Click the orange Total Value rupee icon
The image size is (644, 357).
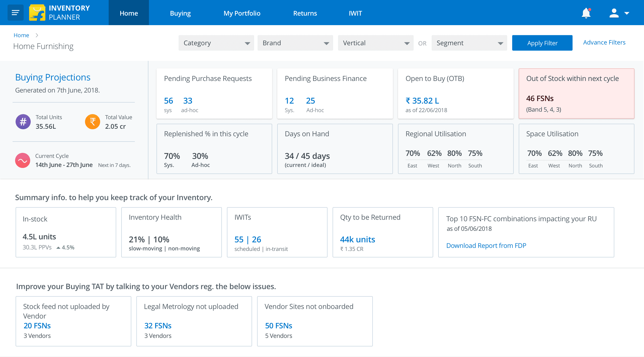93,122
